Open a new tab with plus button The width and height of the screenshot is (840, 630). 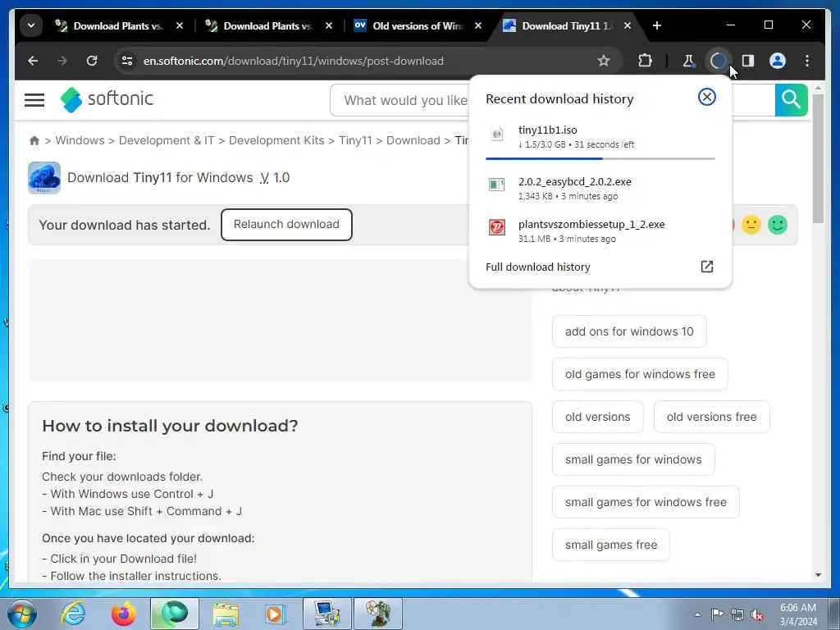pos(657,25)
